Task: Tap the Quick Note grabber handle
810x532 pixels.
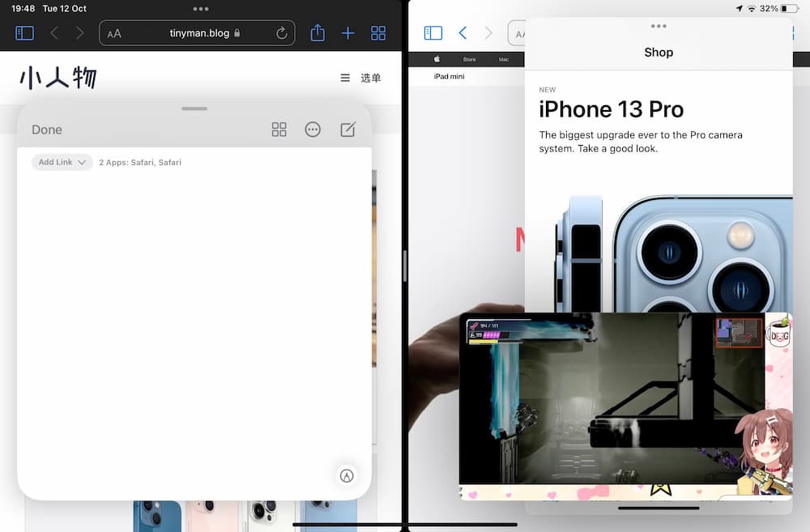Action: click(x=194, y=109)
